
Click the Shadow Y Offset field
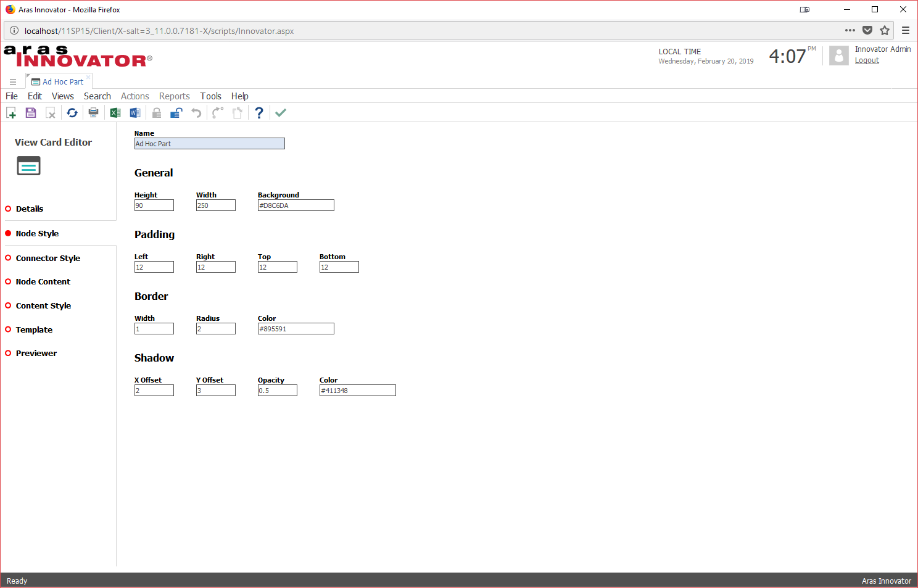216,391
